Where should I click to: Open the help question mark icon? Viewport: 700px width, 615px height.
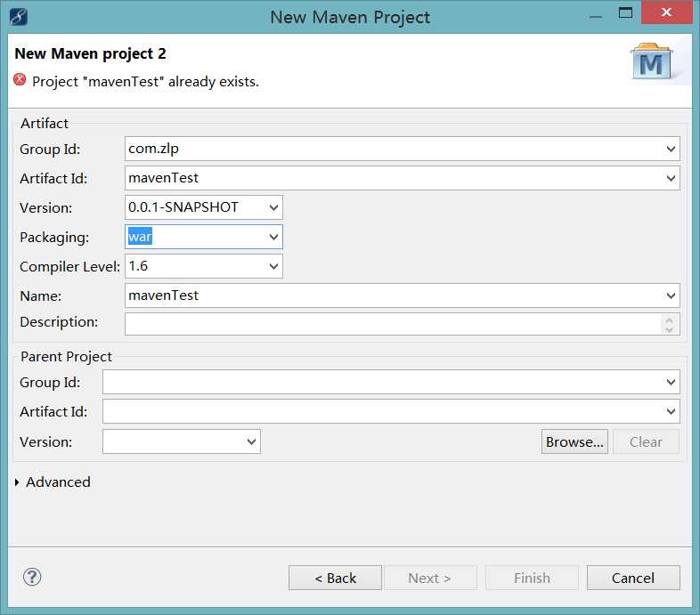click(32, 577)
